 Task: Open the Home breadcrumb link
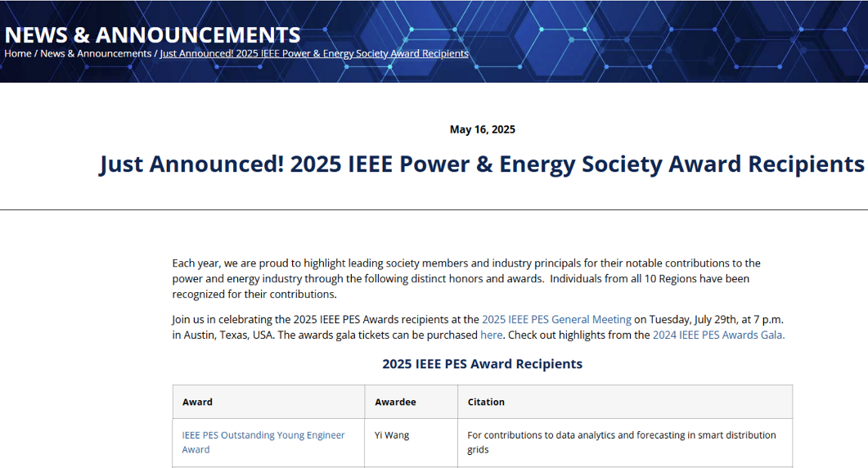(x=18, y=54)
